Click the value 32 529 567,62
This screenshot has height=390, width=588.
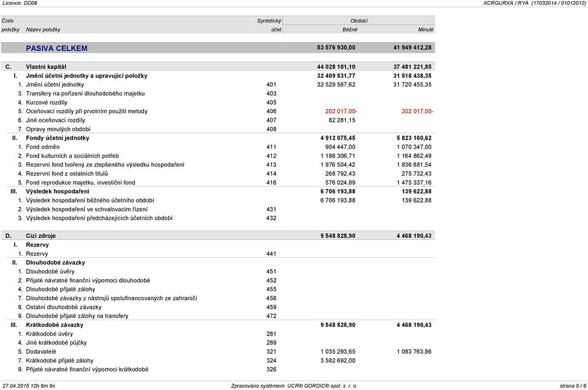pyautogui.click(x=336, y=84)
